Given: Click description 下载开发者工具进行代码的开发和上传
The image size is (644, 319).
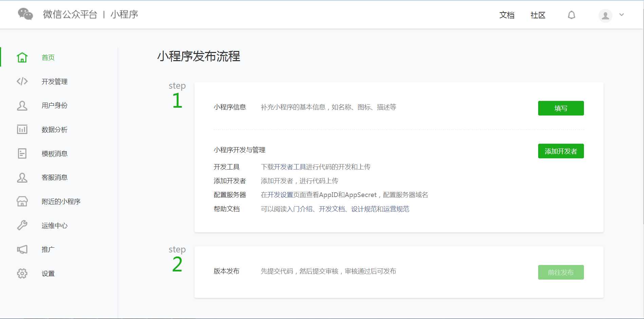Looking at the screenshot, I should coord(316,167).
